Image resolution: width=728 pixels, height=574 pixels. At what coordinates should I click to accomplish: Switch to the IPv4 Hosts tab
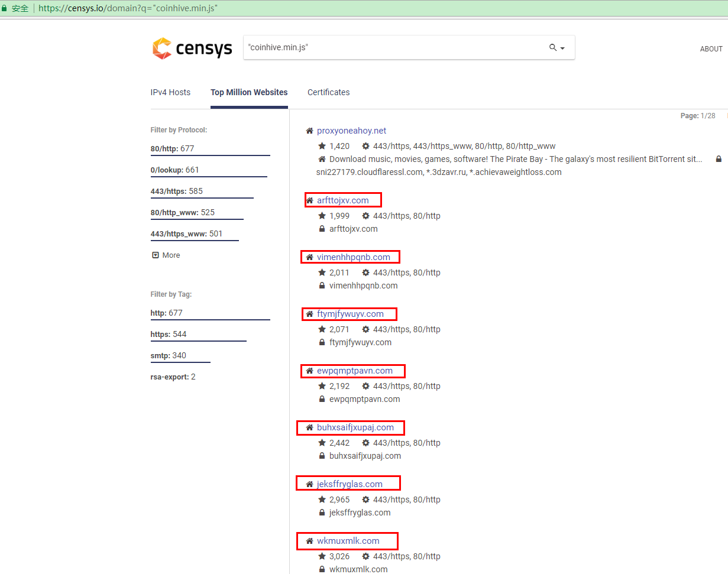click(x=170, y=92)
